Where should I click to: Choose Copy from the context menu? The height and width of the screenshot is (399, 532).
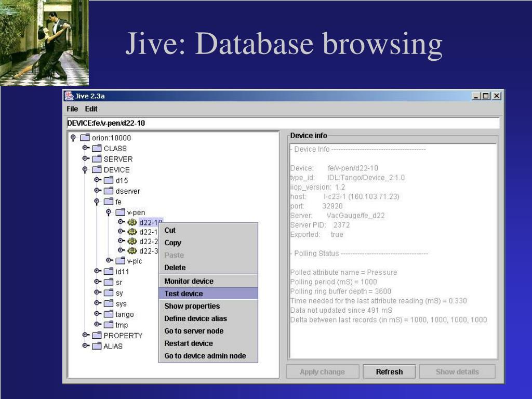point(208,243)
